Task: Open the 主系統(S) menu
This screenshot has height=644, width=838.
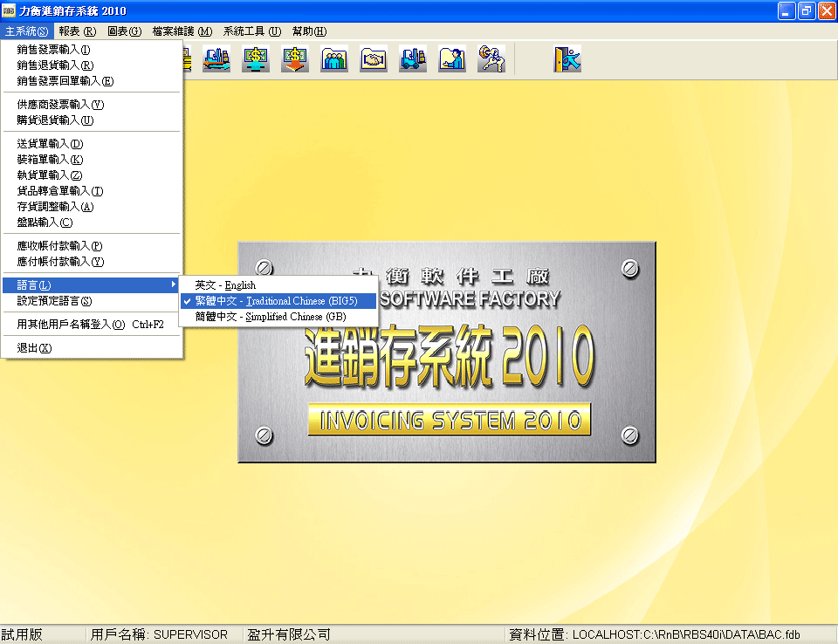Action: 27,31
